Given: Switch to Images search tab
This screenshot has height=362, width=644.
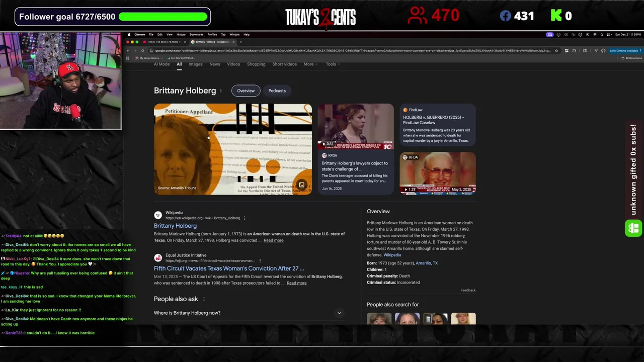Looking at the screenshot, I should (x=195, y=64).
